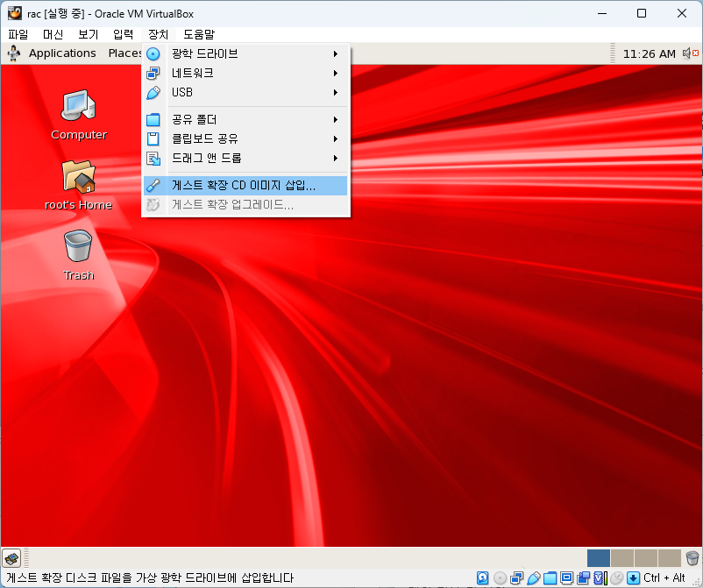Close the 장치 menu from menu bar

coord(158,34)
